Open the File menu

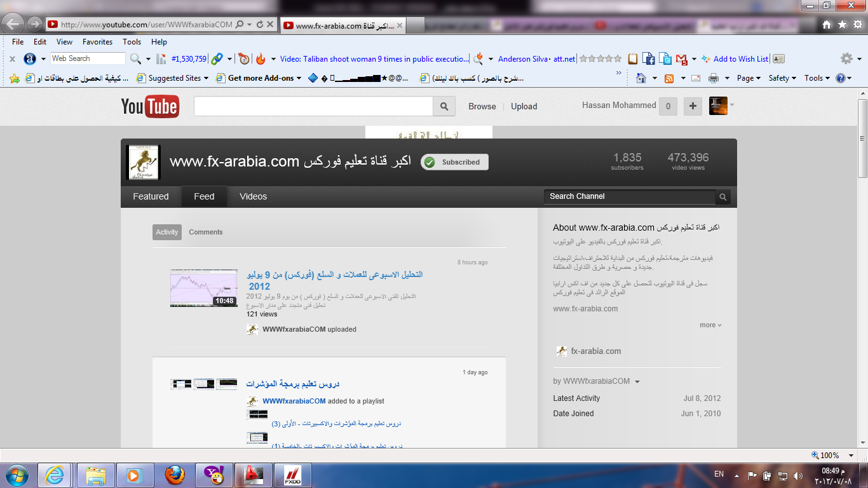18,42
